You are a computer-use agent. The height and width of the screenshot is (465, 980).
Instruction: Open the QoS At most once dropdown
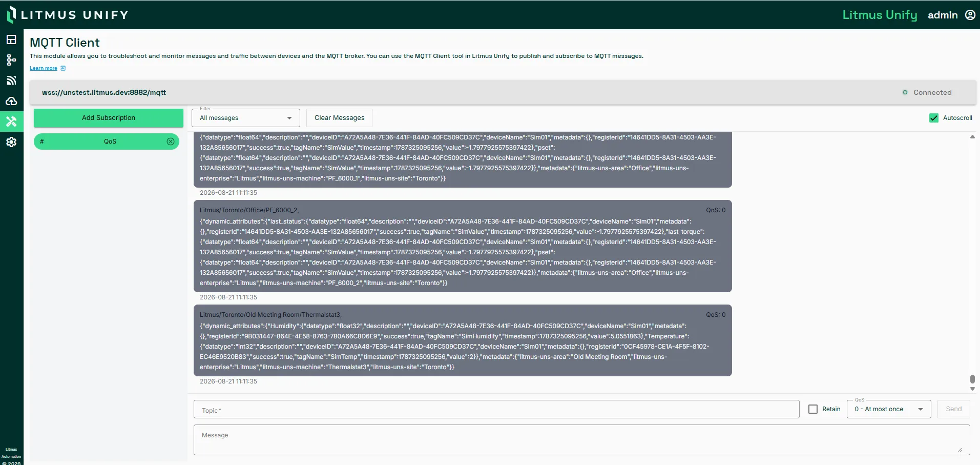[889, 409]
